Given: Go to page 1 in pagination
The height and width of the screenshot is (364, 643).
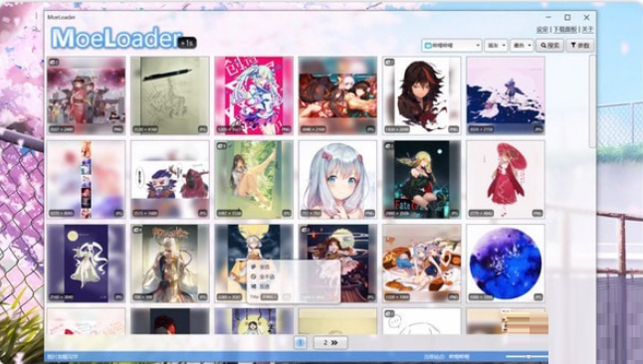Looking at the screenshot, I should (x=301, y=342).
